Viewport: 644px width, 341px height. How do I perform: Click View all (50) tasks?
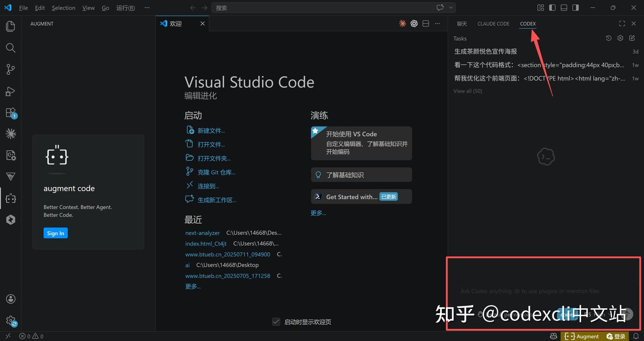468,91
